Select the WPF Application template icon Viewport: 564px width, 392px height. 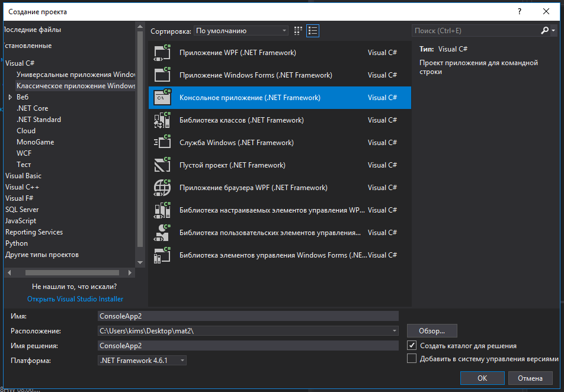point(162,53)
